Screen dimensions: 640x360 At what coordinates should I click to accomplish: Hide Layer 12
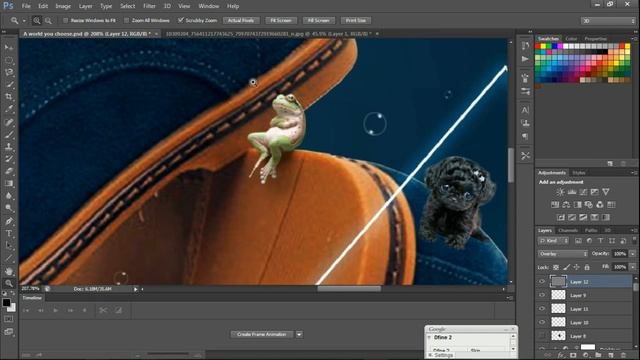[x=542, y=282]
